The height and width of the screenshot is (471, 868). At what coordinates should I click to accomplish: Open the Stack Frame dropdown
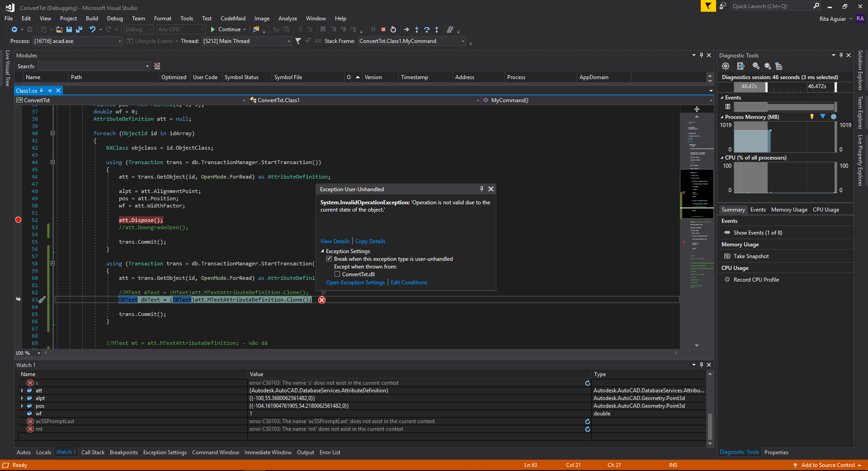click(x=462, y=41)
